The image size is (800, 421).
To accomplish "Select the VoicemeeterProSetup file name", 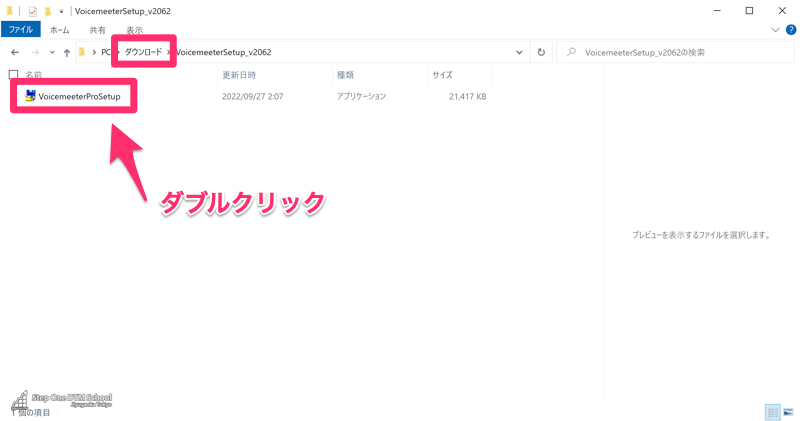I will (80, 96).
